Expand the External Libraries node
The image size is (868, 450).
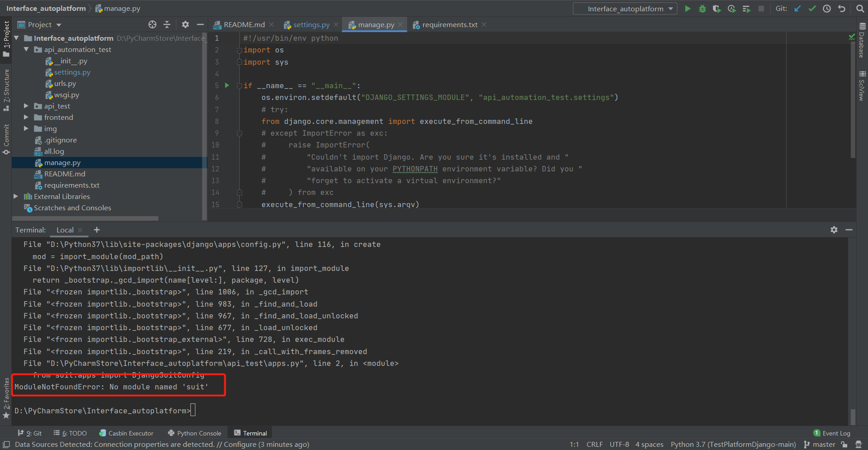click(16, 196)
